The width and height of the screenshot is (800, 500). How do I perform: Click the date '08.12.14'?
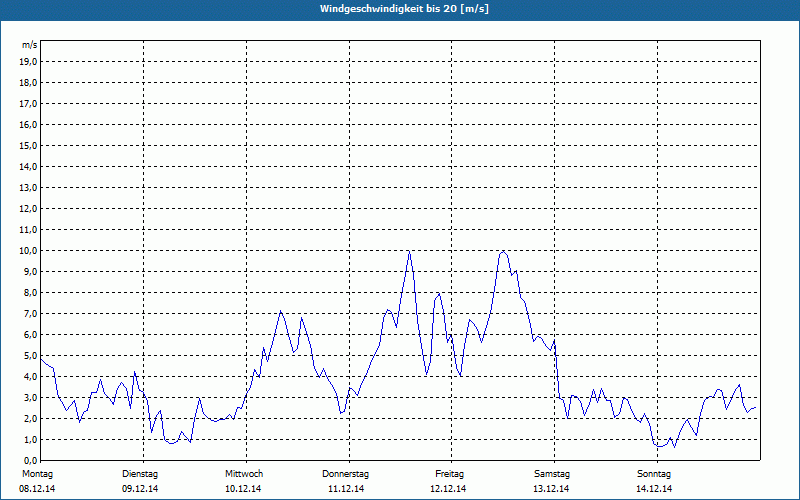click(37, 489)
